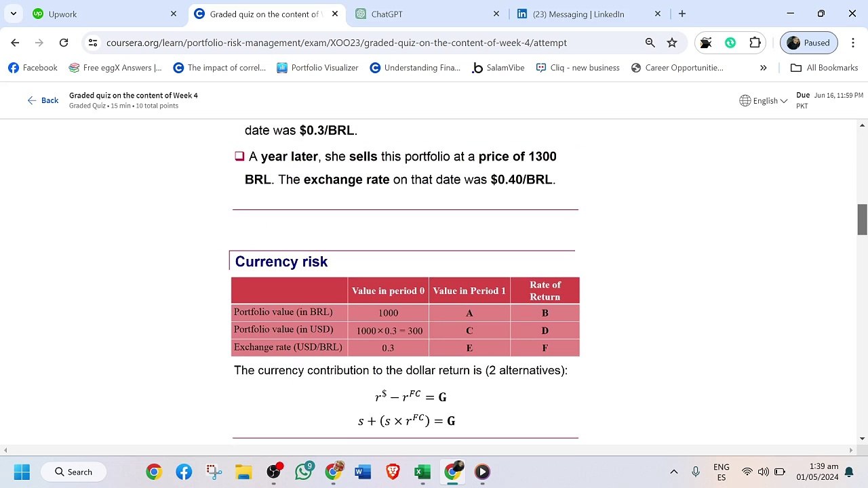The height and width of the screenshot is (488, 868).
Task: Open the tab search dropdown arrow
Action: (x=14, y=14)
